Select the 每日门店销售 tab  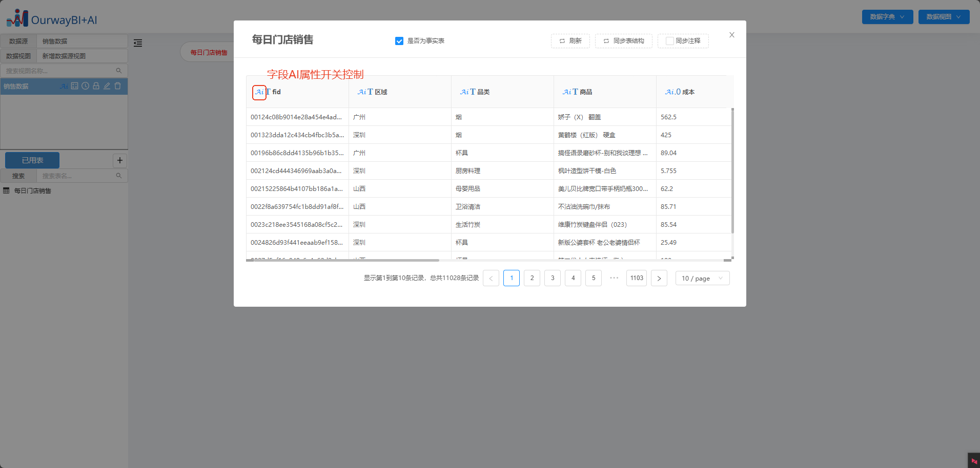point(209,52)
